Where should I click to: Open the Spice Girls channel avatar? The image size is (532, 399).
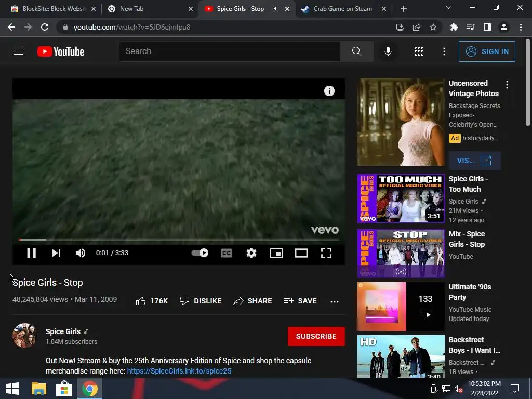(24, 336)
